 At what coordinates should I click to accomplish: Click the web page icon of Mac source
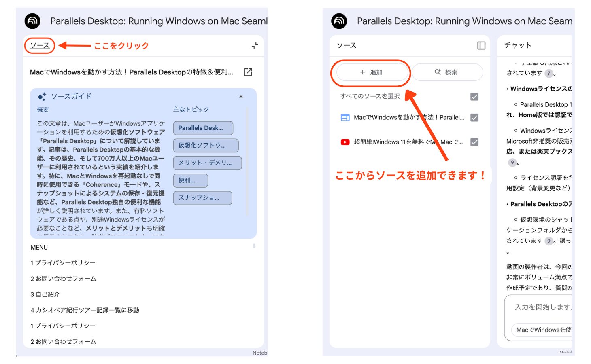tap(345, 118)
